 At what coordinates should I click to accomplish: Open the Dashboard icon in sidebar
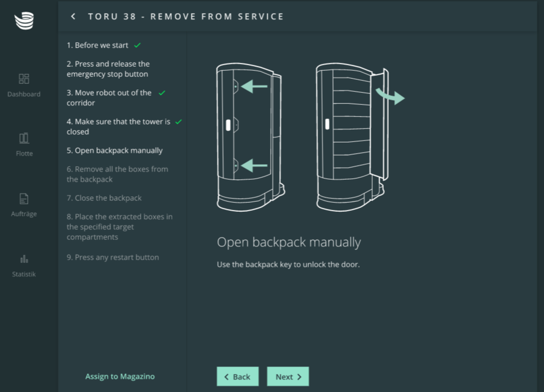[x=24, y=79]
